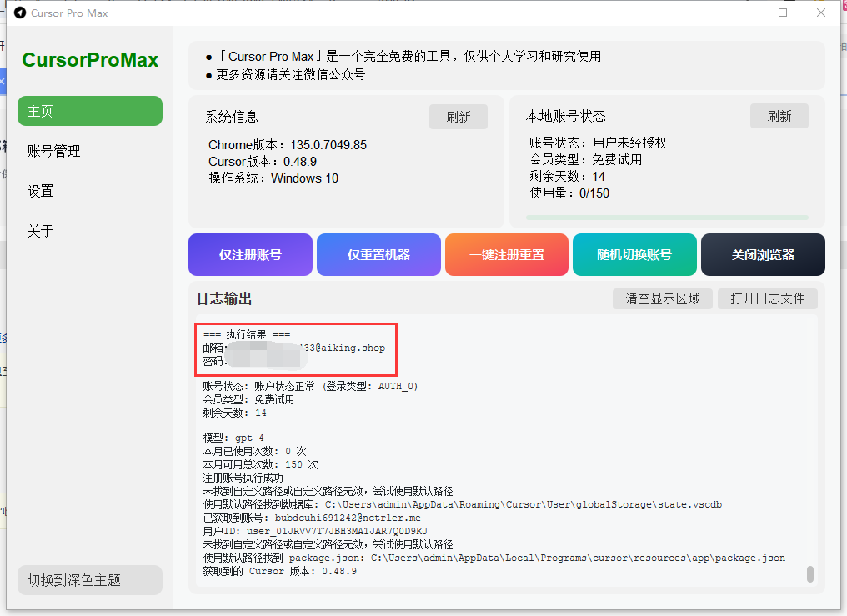Clear log with 清空显示区域
847x616 pixels.
(663, 298)
